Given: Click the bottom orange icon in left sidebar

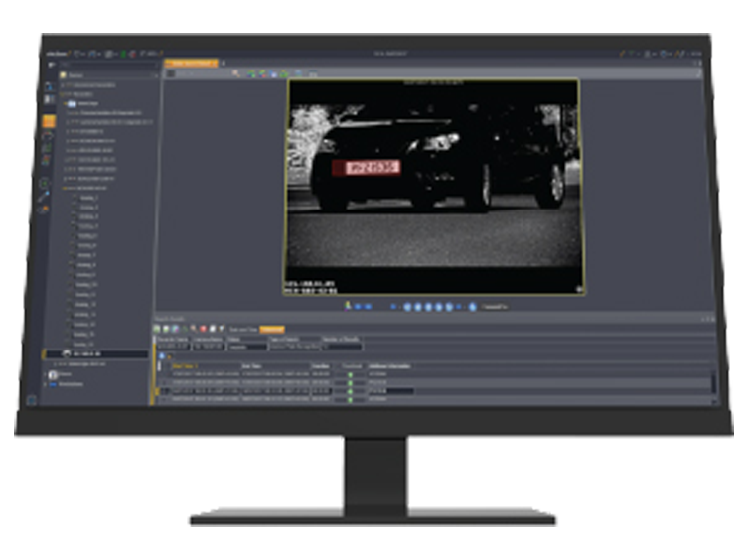Looking at the screenshot, I should [x=46, y=208].
